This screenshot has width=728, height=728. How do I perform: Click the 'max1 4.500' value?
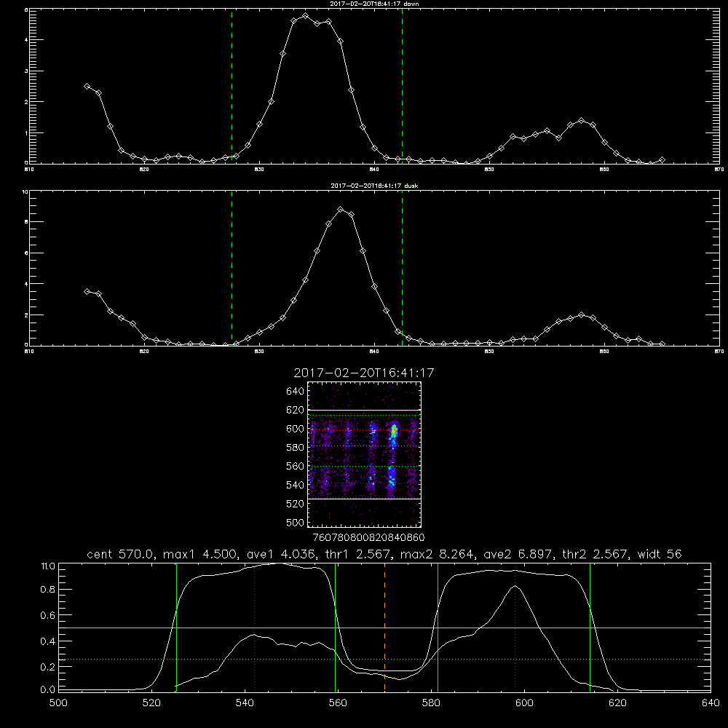coord(198,554)
